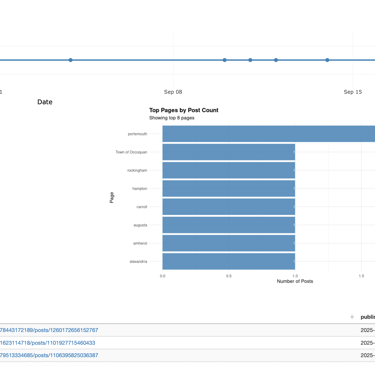Click the carroll bar in the chart
This screenshot has height=366, width=375.
tap(229, 207)
